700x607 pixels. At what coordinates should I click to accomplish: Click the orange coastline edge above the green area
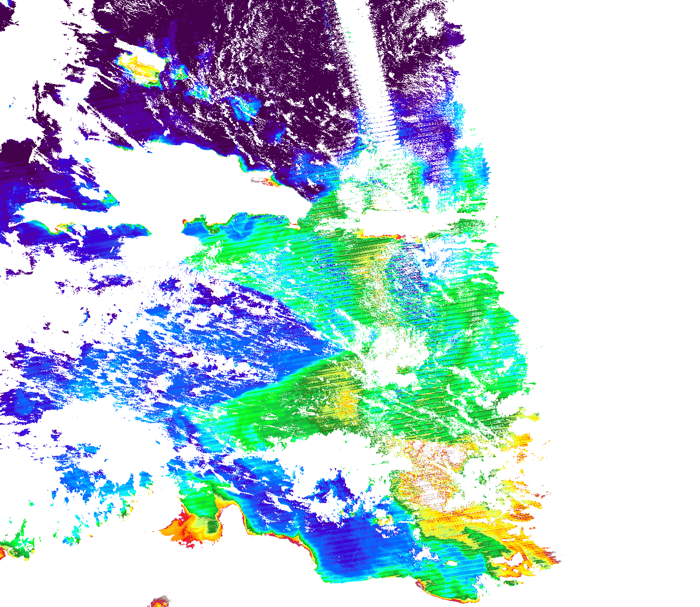[x=378, y=235]
